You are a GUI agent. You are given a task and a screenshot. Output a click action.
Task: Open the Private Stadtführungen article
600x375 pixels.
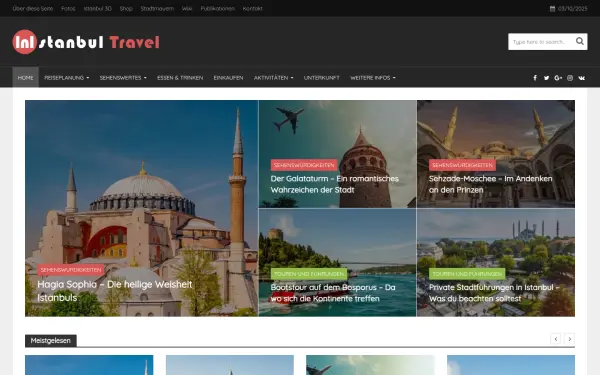(x=494, y=293)
